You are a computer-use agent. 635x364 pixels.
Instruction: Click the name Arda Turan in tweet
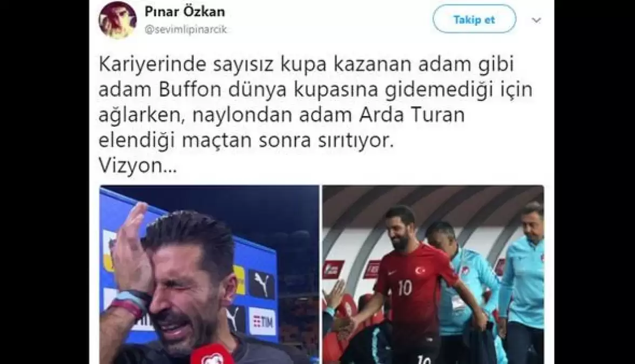click(x=413, y=115)
